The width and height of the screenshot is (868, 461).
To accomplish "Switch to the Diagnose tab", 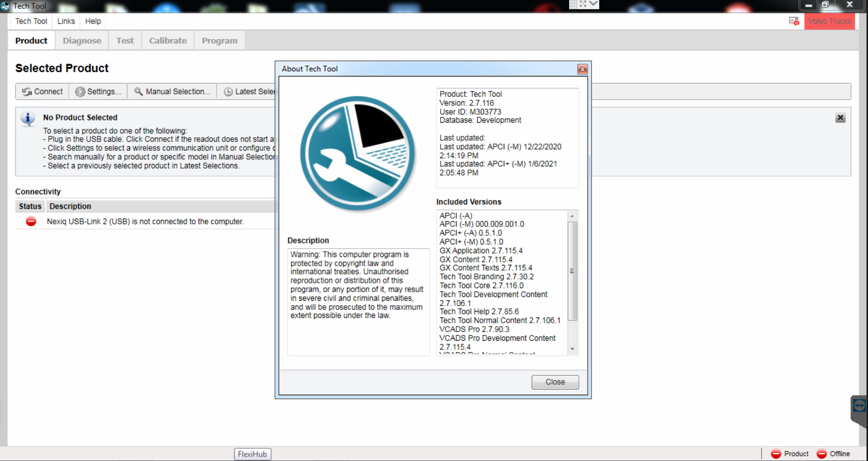I will [x=82, y=41].
